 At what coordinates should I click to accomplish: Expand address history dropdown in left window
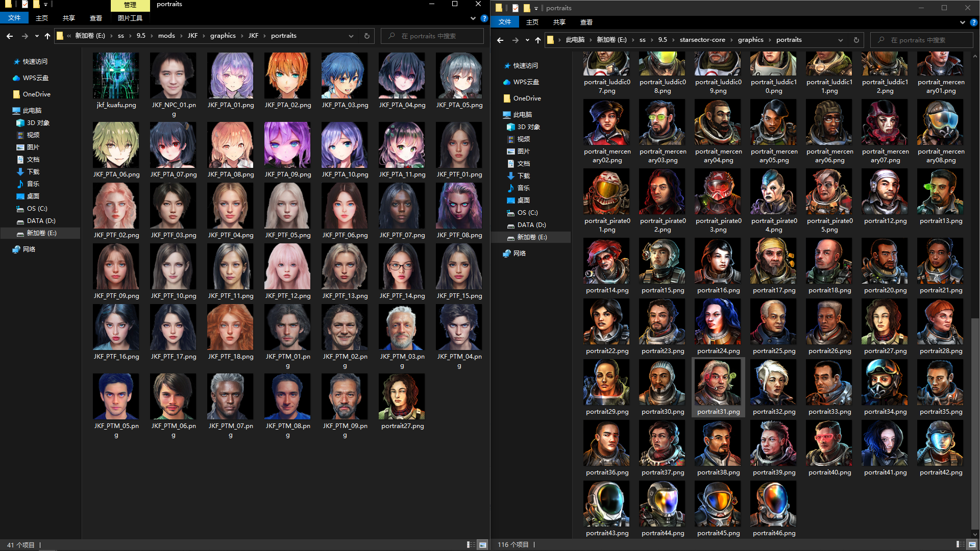pos(351,36)
